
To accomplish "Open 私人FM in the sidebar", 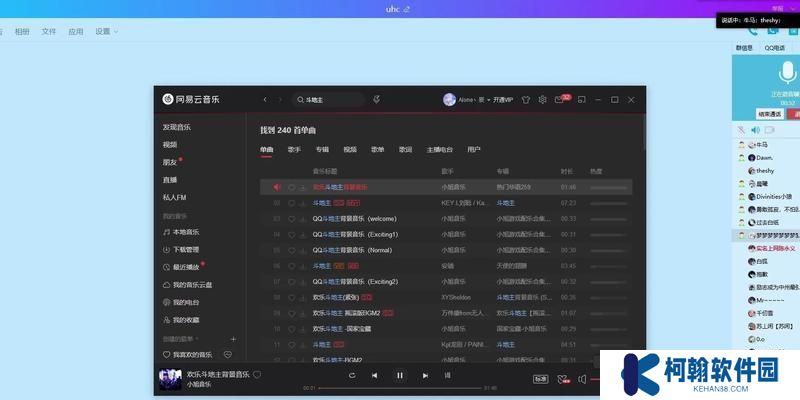I will 174,197.
